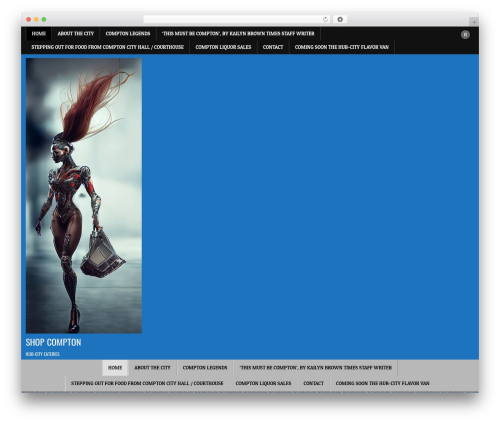500x423 pixels.
Task: Open Stepping Out For Food in top menu
Action: tap(108, 47)
